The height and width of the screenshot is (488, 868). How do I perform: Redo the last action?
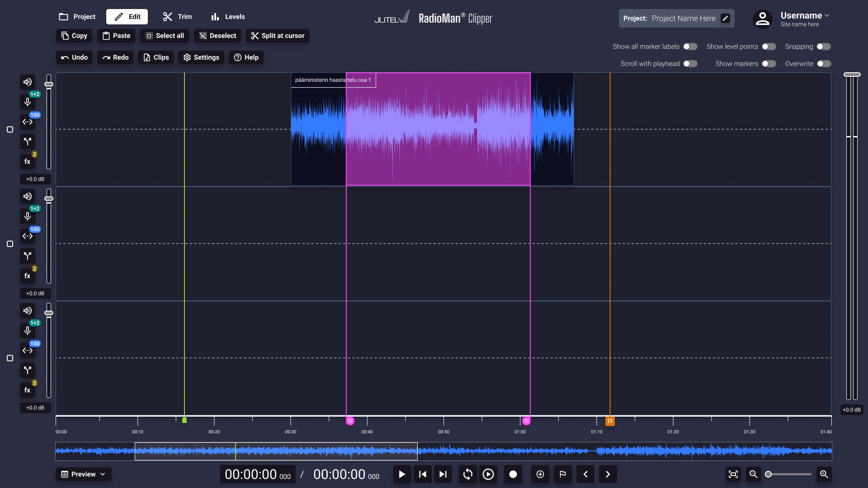coord(115,57)
